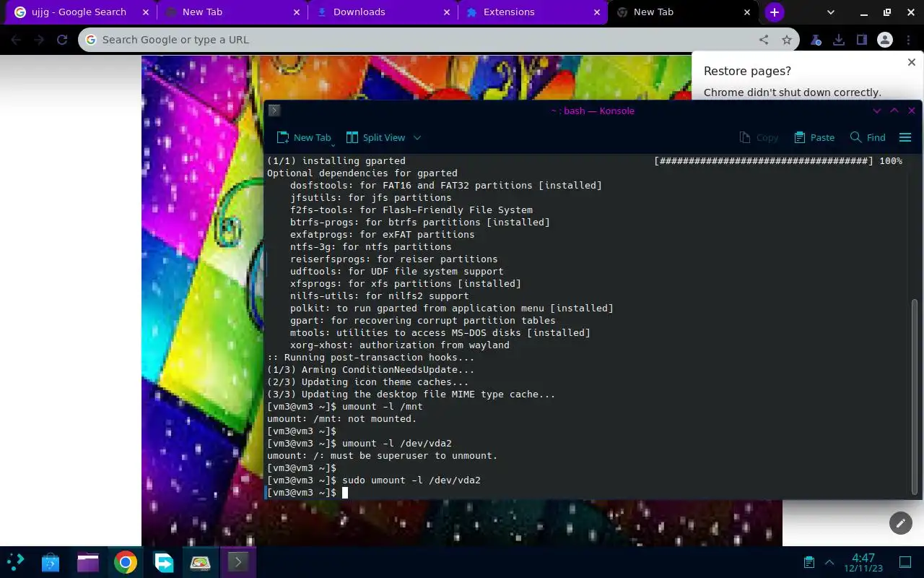Open the file manager from taskbar
Screen dimensions: 924x578
coord(88,562)
